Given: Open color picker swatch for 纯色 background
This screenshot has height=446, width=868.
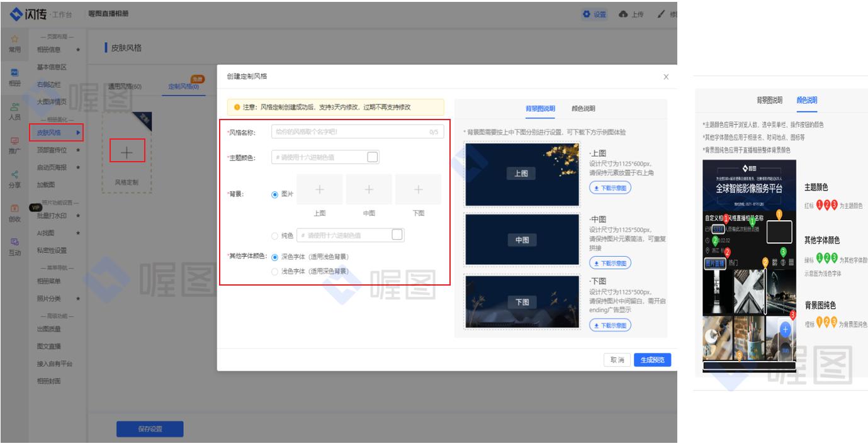Looking at the screenshot, I should [x=397, y=235].
